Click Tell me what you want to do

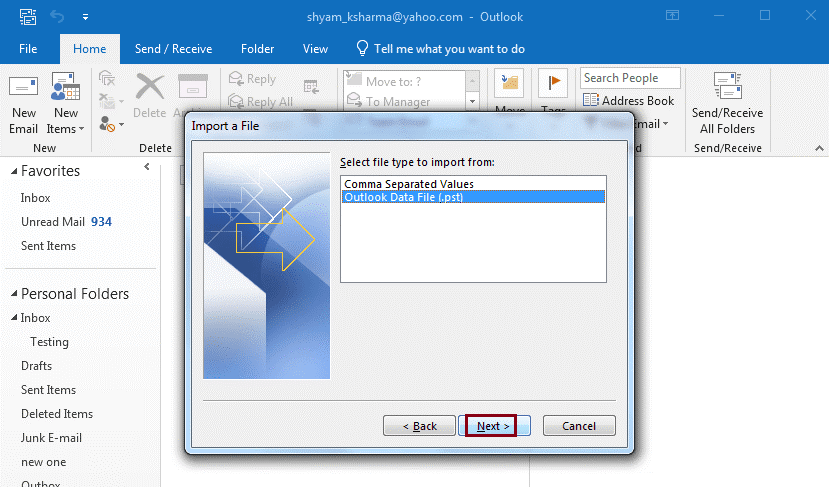[449, 49]
